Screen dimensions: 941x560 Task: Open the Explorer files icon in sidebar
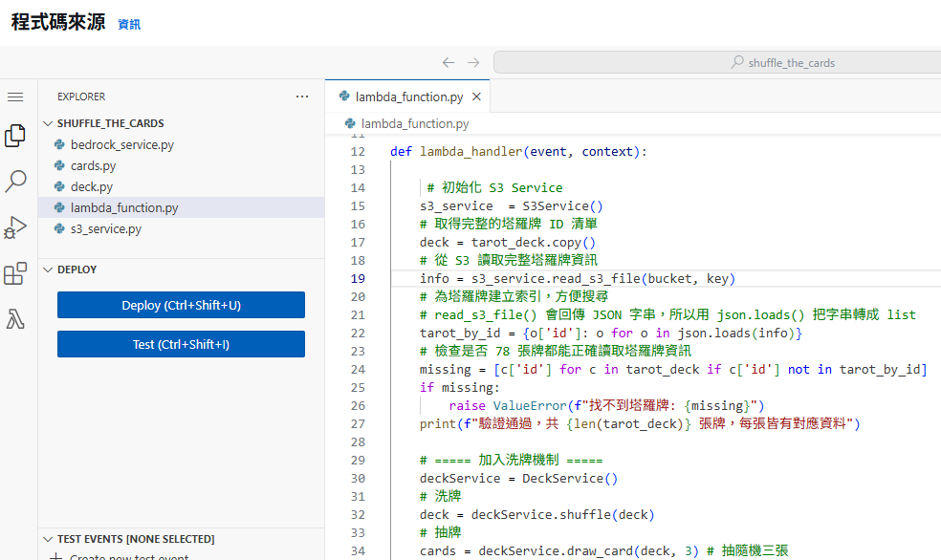(15, 136)
